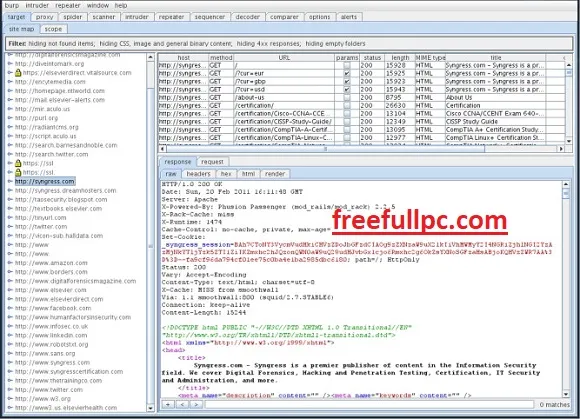580x419 pixels.
Task: Show the headers view of response
Action: pos(198,174)
